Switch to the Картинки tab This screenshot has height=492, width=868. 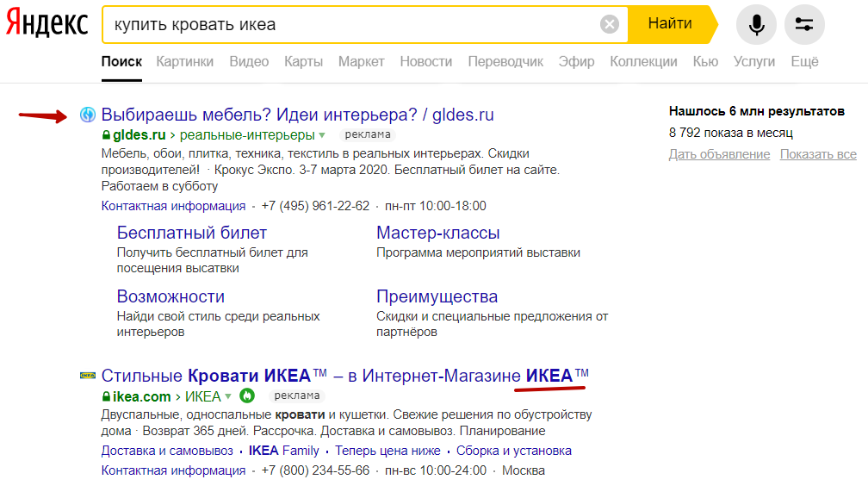click(x=185, y=61)
